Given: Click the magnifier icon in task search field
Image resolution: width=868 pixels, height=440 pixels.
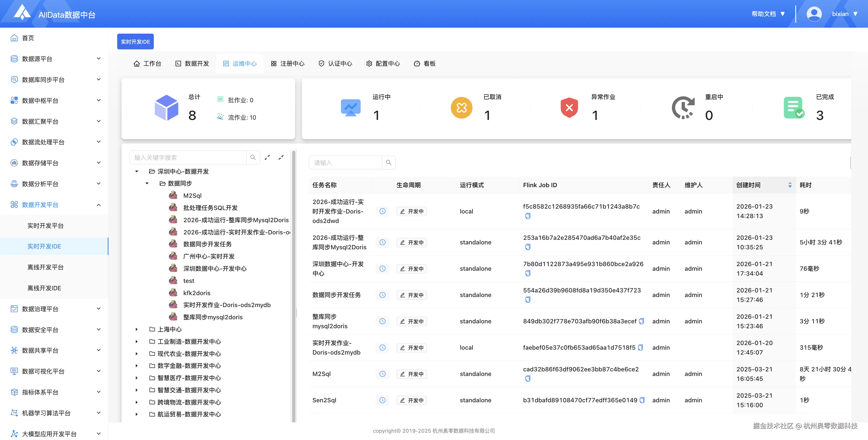Looking at the screenshot, I should coord(388,162).
